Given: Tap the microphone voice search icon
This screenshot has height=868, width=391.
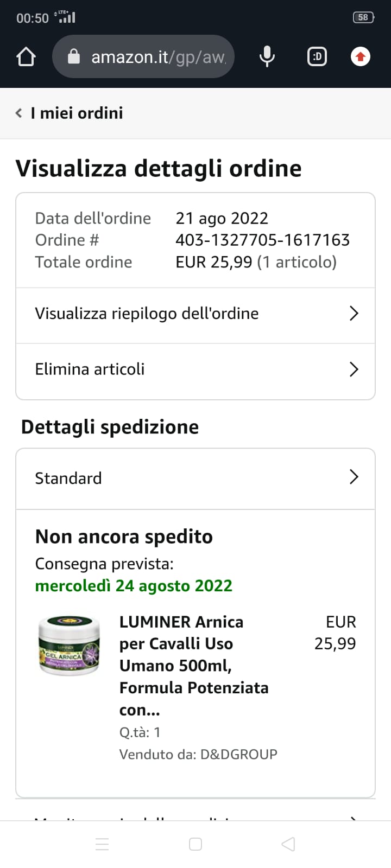Looking at the screenshot, I should pos(267,56).
